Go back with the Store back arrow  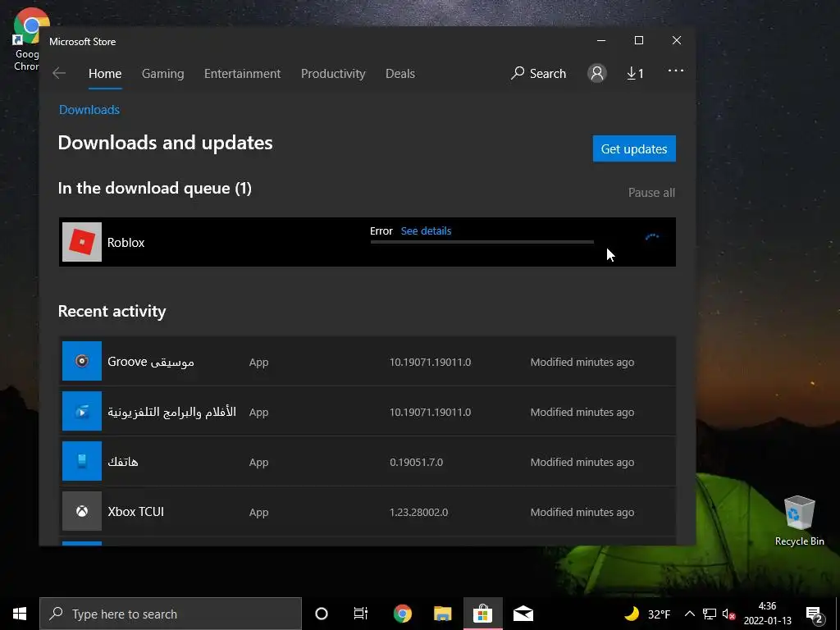(59, 73)
